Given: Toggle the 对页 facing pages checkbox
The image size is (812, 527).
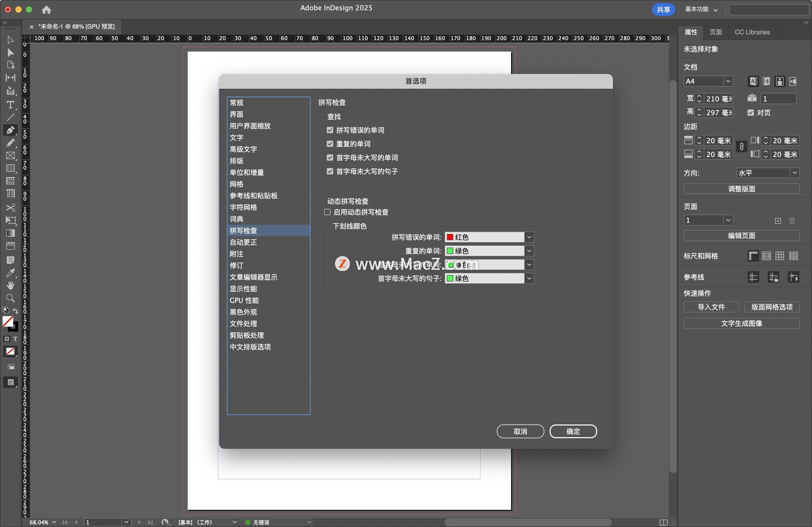Looking at the screenshot, I should click(x=751, y=113).
